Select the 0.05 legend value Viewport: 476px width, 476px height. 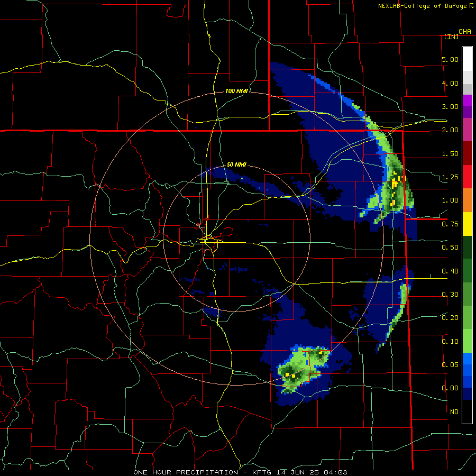click(450, 364)
